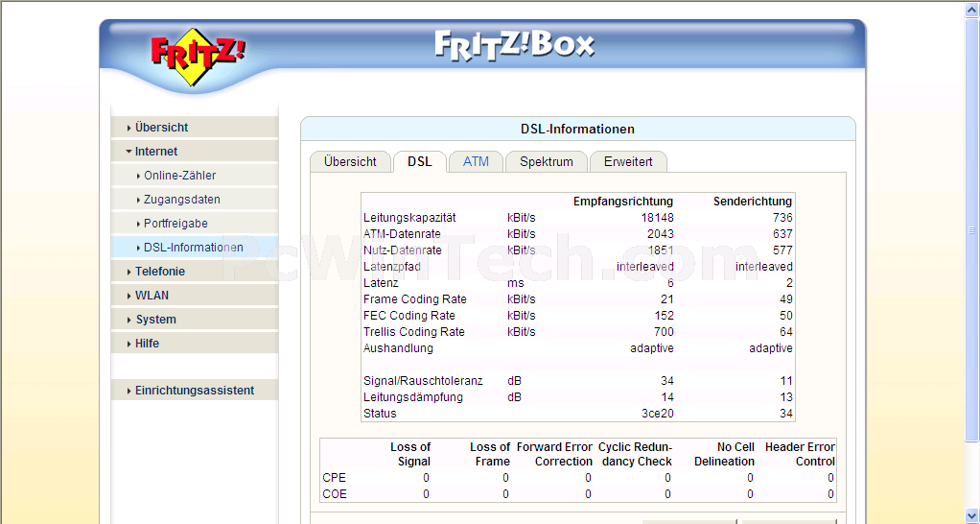Click the Leitungskapazität value 18148
Image resolution: width=980 pixels, height=524 pixels.
[x=657, y=218]
